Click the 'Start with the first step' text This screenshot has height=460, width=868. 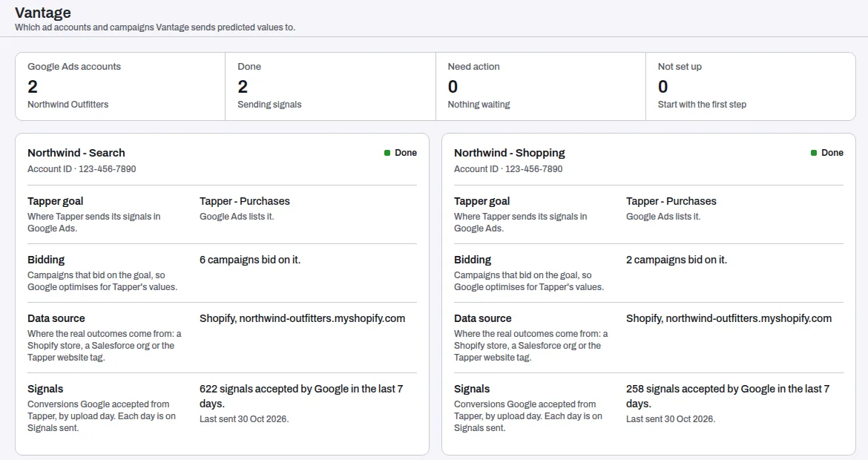(x=702, y=104)
